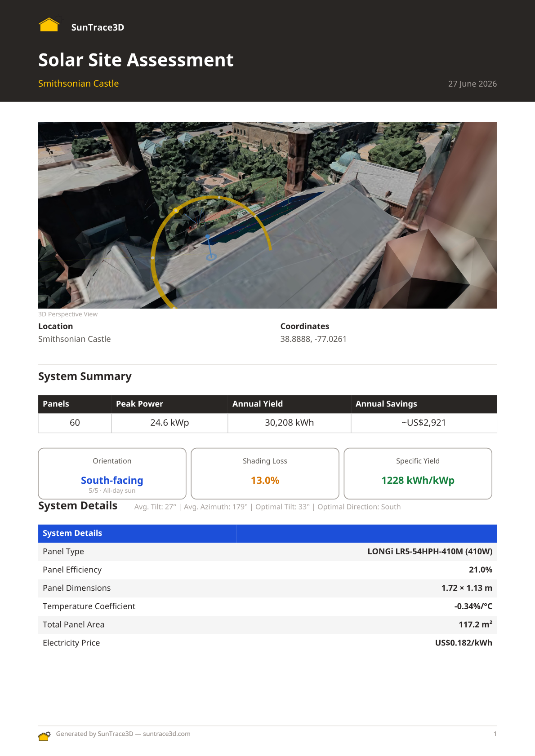Click the "SunTrace3D" brand name in header

tap(98, 27)
